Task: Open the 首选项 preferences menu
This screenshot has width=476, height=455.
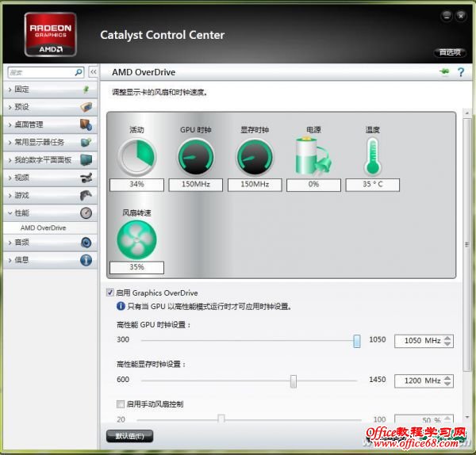Action: click(x=450, y=52)
